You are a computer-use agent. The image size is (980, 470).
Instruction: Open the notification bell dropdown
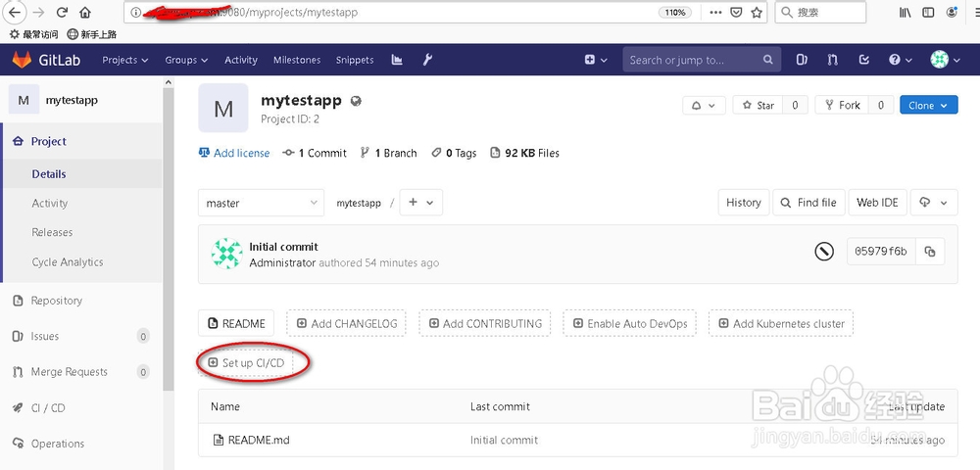click(x=704, y=106)
